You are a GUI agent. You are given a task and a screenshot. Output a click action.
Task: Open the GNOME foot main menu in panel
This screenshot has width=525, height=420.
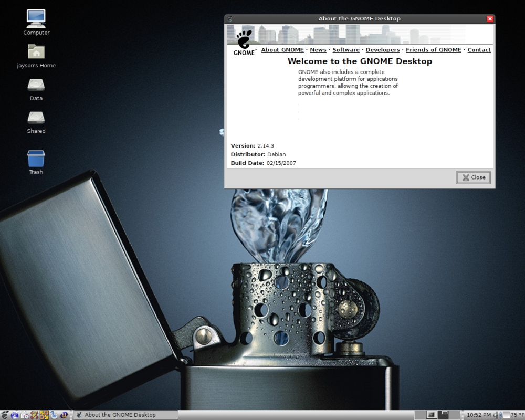tap(5, 415)
